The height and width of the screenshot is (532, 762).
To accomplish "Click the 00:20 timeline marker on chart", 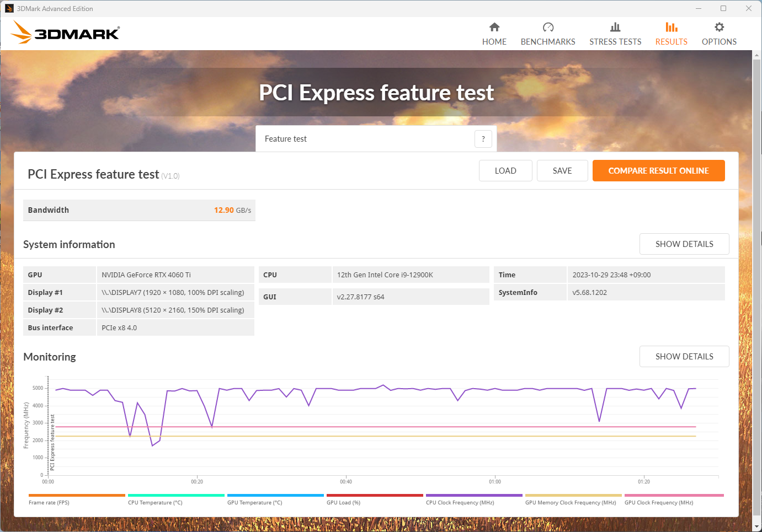I will coord(197,482).
